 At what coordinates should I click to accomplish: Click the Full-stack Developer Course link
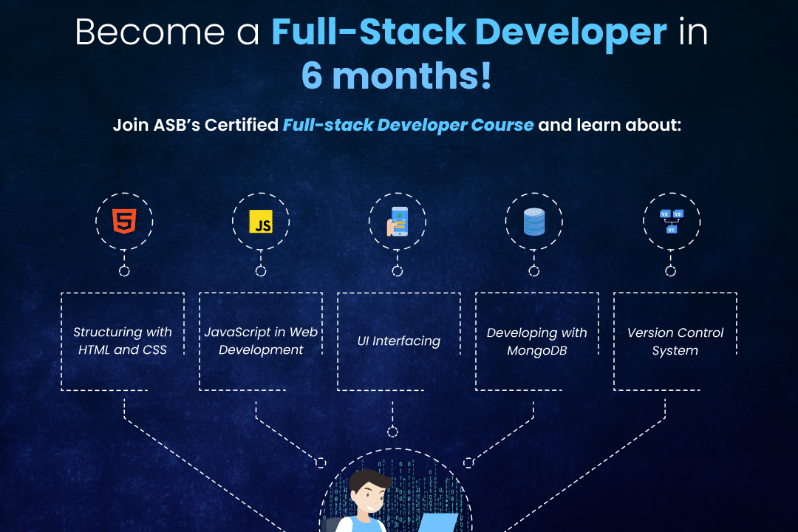pos(409,125)
